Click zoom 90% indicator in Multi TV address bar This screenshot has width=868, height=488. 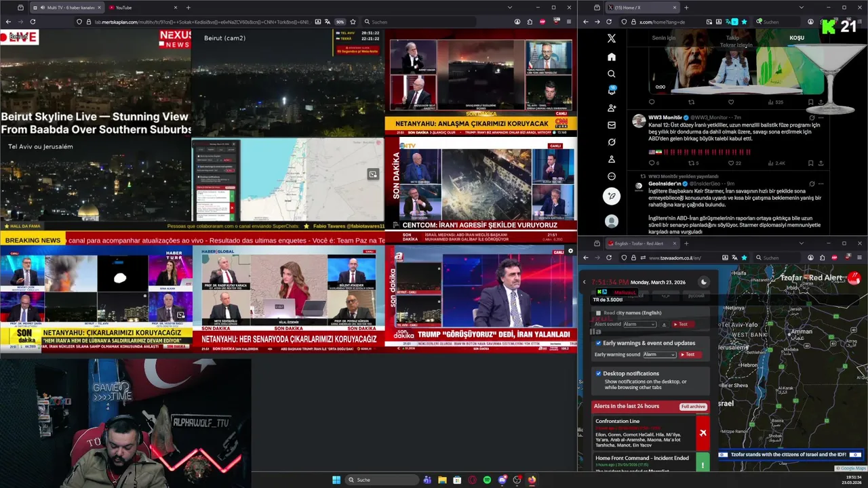click(x=340, y=22)
